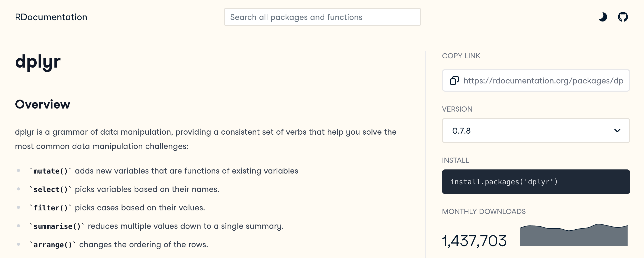The height and width of the screenshot is (258, 644).
Task: Click the Overview section heading
Action: pyautogui.click(x=43, y=104)
